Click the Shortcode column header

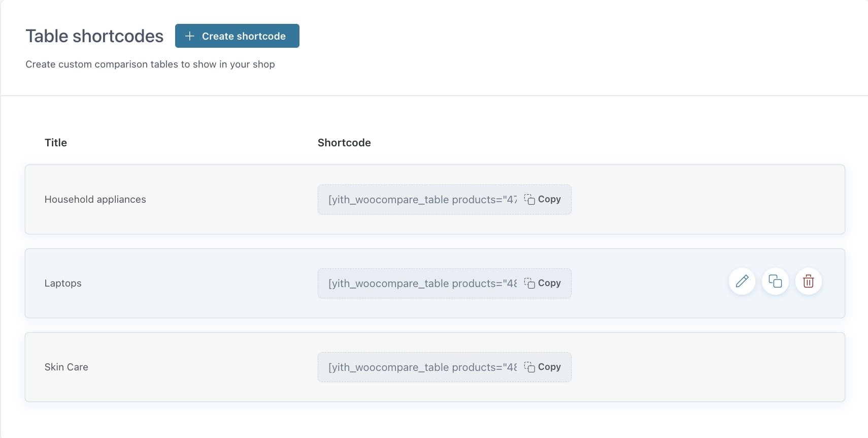tap(344, 143)
